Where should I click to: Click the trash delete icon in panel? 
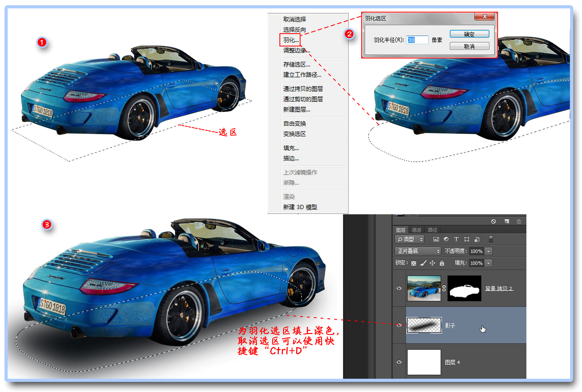pyautogui.click(x=519, y=221)
